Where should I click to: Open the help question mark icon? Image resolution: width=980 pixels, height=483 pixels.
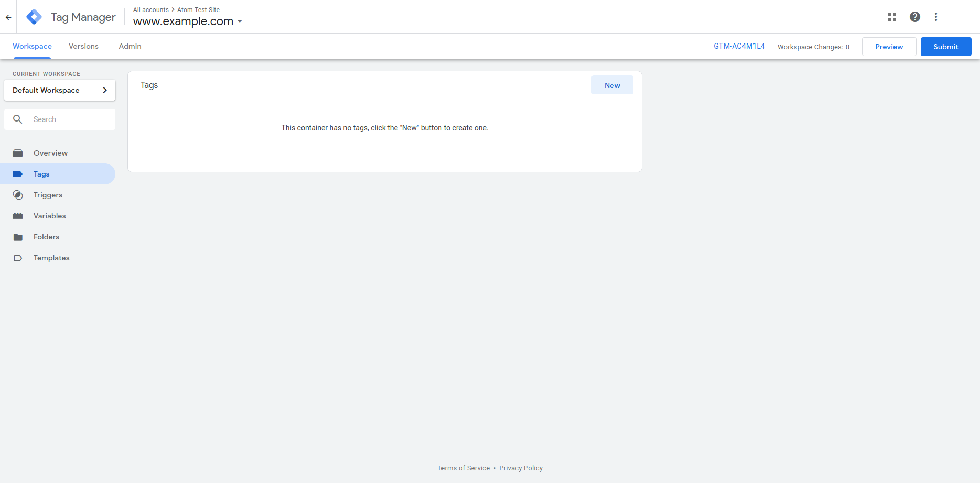(x=914, y=17)
